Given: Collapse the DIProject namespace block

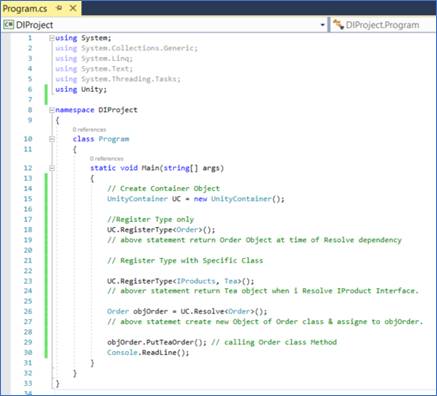Looking at the screenshot, I should 52,110.
